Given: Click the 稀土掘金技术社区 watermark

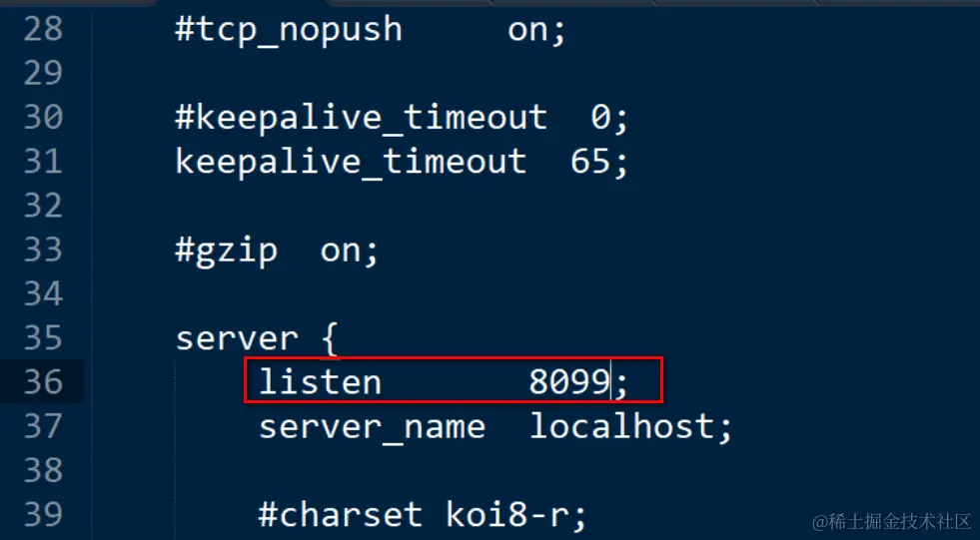Looking at the screenshot, I should pyautogui.click(x=891, y=521).
